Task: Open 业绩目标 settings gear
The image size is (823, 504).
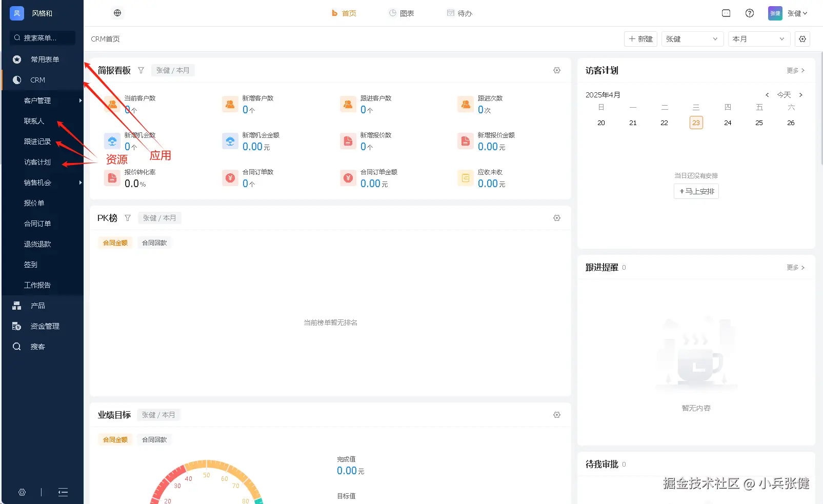Action: [557, 415]
